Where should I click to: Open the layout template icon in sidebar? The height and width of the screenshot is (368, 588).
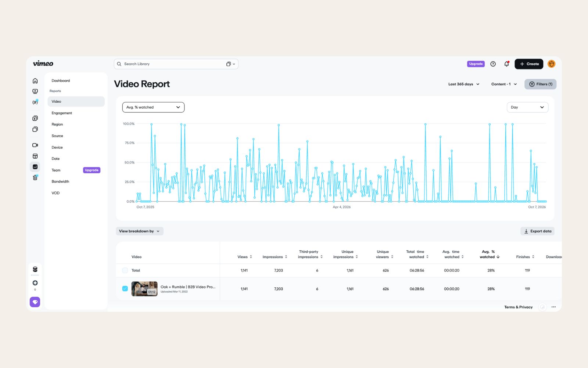(35, 156)
